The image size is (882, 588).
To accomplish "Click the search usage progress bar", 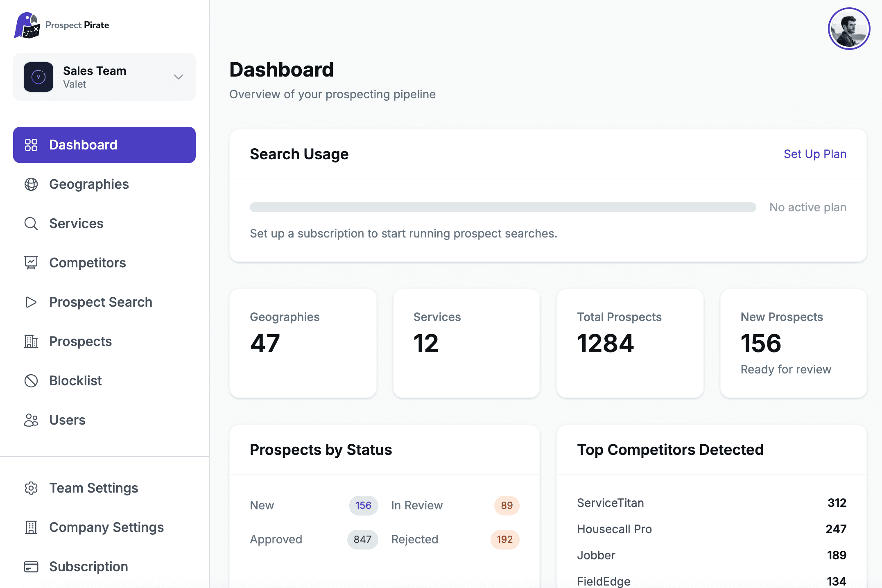I will click(502, 207).
